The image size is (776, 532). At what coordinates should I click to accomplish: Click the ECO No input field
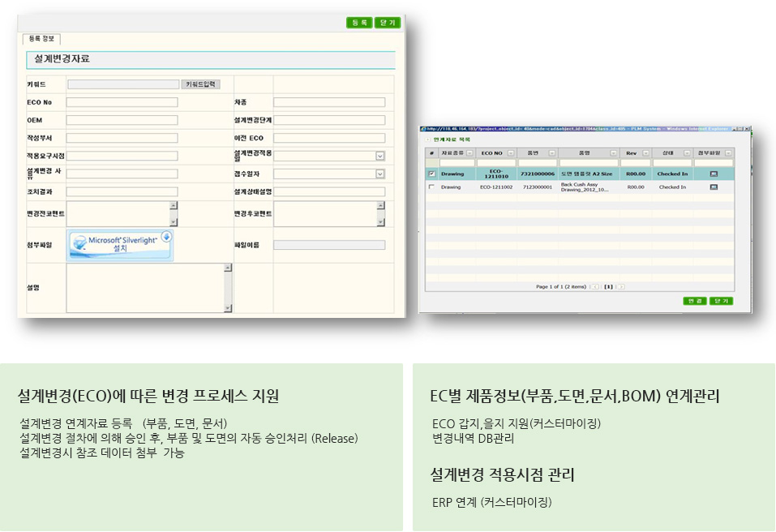(x=122, y=102)
